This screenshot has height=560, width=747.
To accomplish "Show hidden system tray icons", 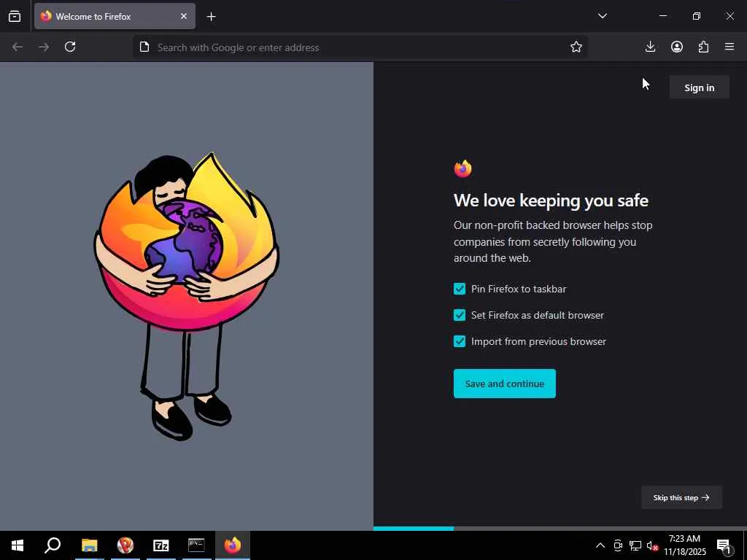I will (x=600, y=545).
